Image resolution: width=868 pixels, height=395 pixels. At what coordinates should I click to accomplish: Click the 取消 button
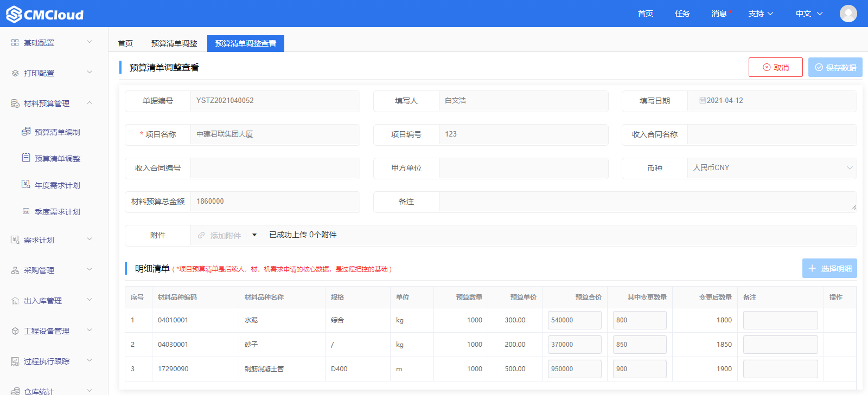775,67
